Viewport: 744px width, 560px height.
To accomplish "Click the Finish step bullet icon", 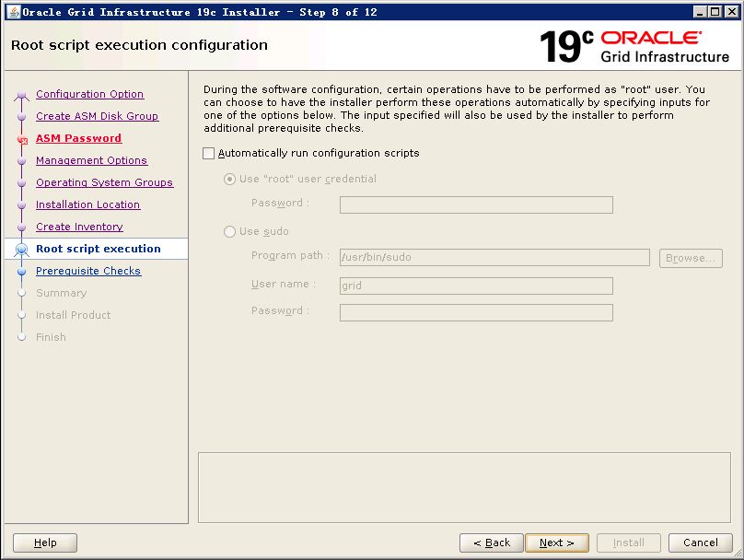I will [21, 337].
